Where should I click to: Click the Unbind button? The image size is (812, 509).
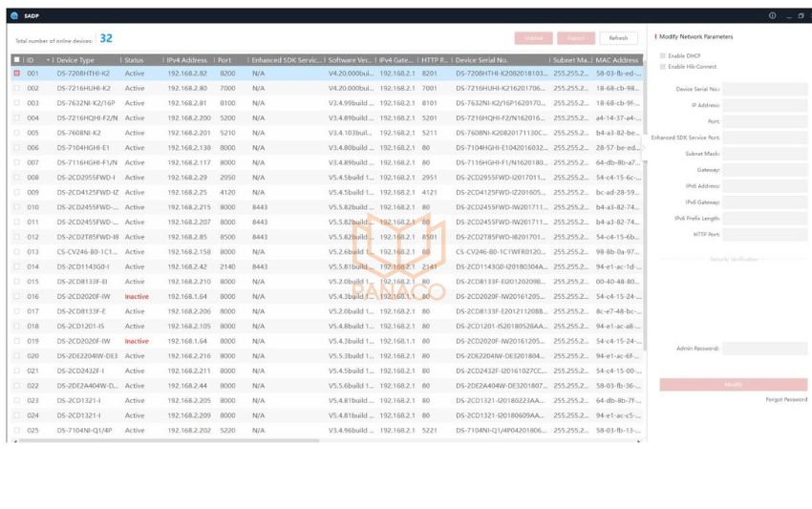533,38
